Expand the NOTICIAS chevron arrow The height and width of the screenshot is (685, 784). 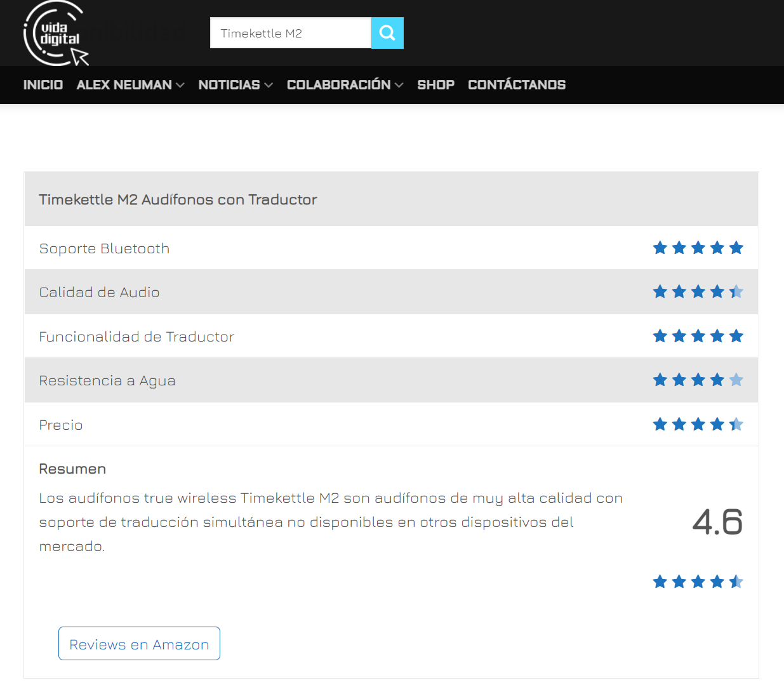click(269, 85)
